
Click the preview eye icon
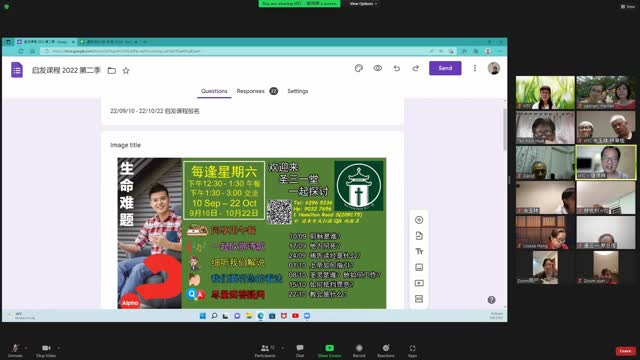pos(378,68)
